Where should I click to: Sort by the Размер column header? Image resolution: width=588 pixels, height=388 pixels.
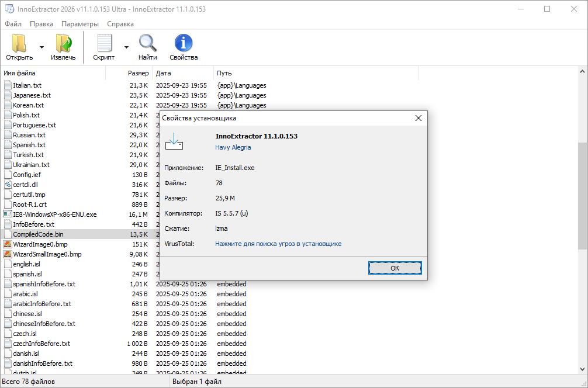[x=138, y=73]
